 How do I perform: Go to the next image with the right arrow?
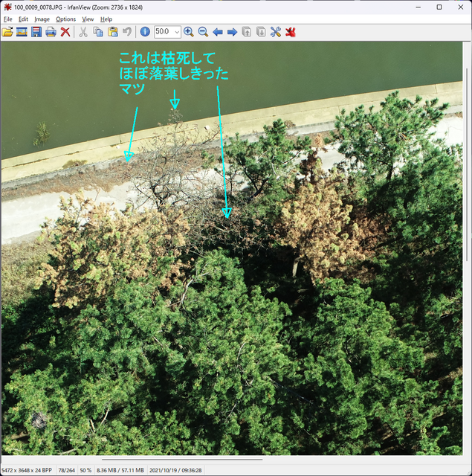pos(232,32)
